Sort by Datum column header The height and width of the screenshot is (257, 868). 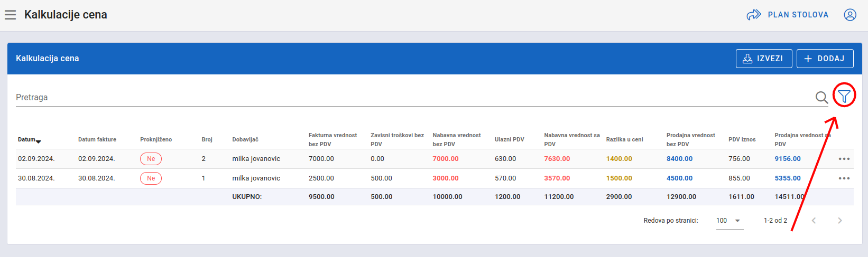click(26, 139)
